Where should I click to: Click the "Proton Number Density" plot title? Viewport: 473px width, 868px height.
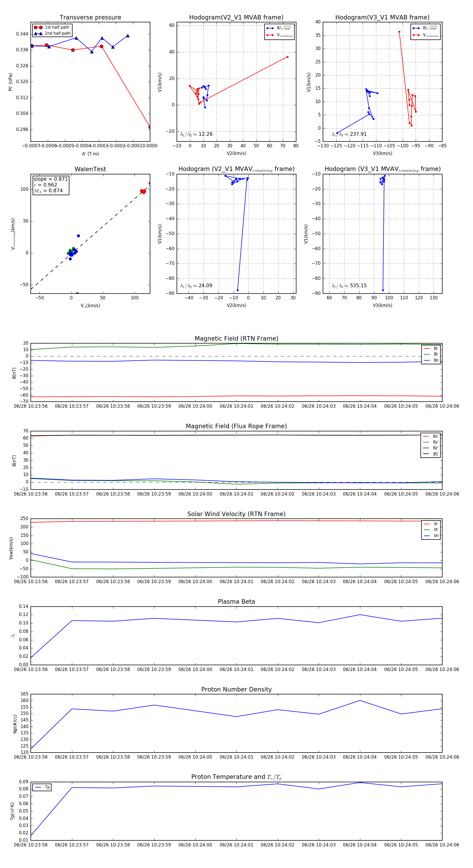click(x=236, y=689)
